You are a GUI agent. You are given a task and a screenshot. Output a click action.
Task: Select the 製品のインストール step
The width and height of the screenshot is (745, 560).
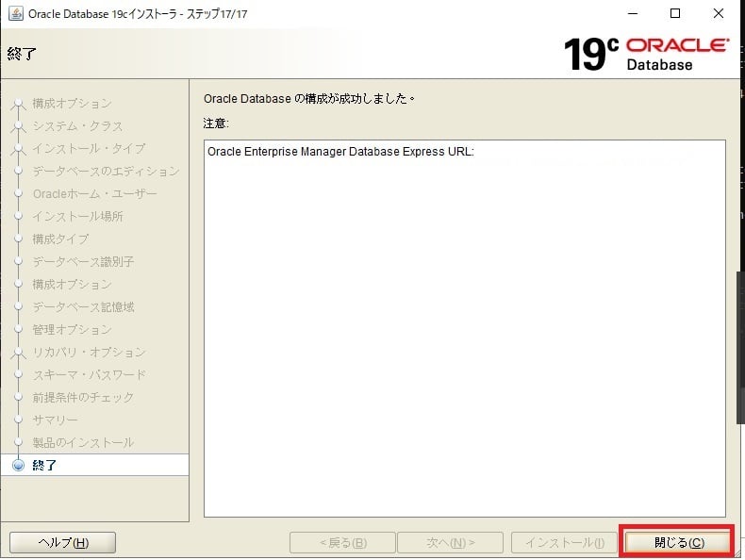pos(83,442)
